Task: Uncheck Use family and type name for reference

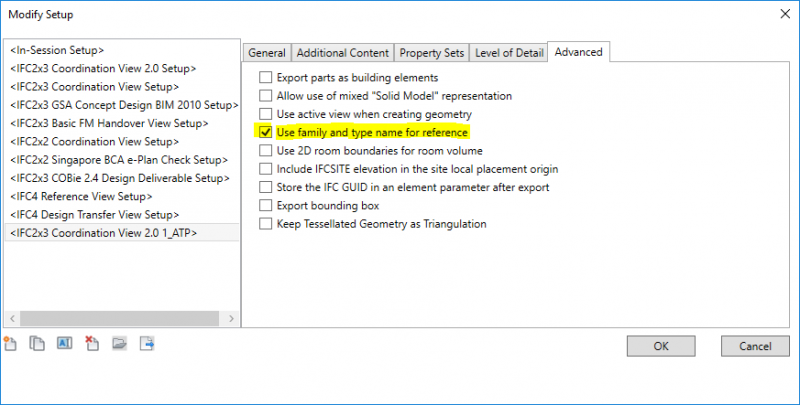Action: pyautogui.click(x=266, y=132)
